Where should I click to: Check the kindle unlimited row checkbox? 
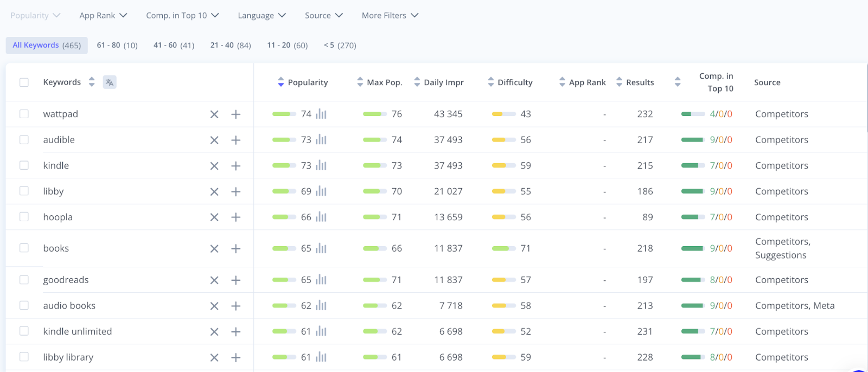click(24, 331)
